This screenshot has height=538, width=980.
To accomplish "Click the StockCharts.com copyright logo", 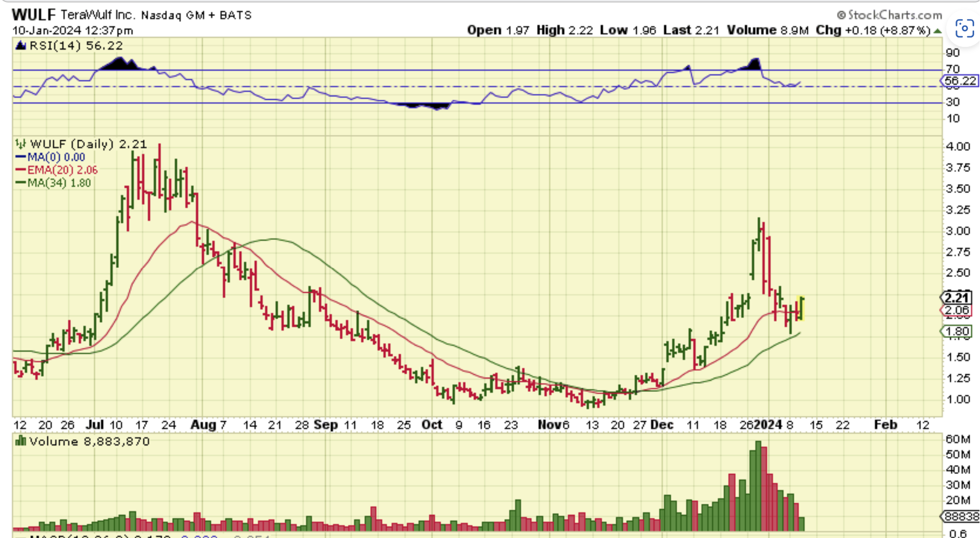I will click(x=889, y=15).
